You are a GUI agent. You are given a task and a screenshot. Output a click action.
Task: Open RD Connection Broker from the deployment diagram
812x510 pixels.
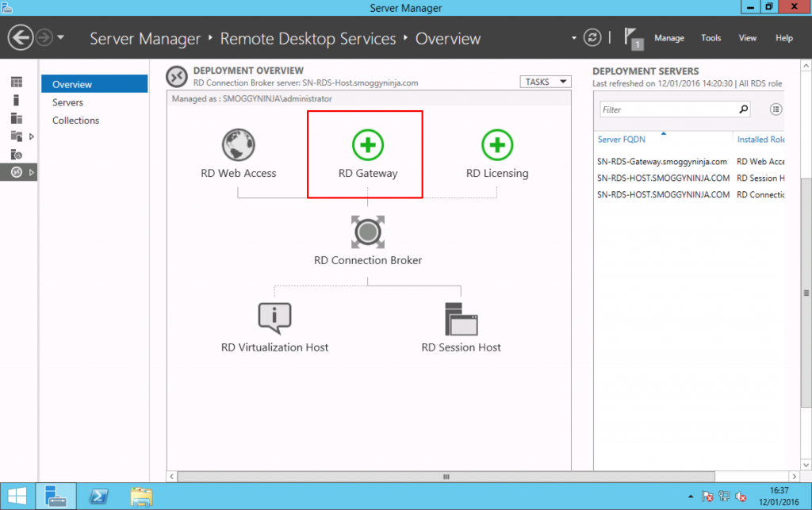point(367,232)
